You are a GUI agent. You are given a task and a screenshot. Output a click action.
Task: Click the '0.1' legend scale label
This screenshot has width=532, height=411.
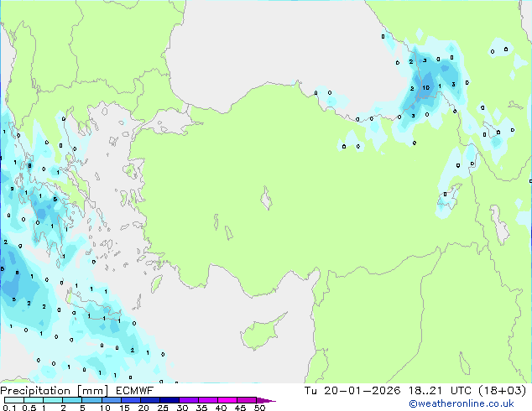click(x=9, y=408)
